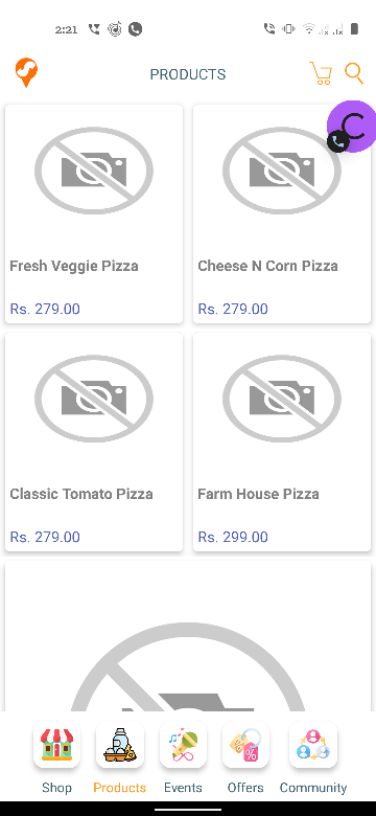Switch to the Events tab label
376x816 pixels.
click(183, 787)
